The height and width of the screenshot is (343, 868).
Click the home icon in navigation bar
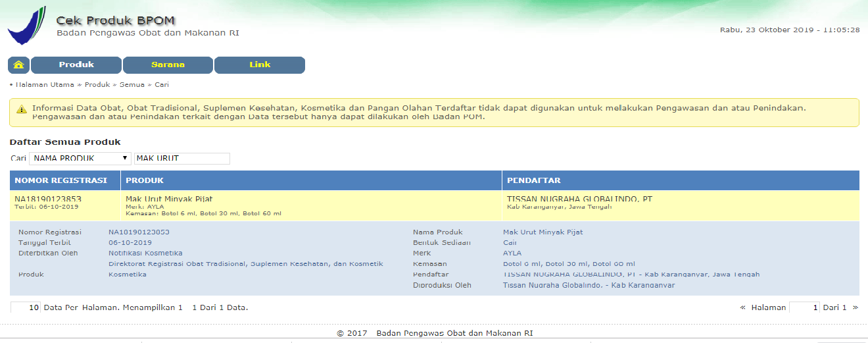18,65
